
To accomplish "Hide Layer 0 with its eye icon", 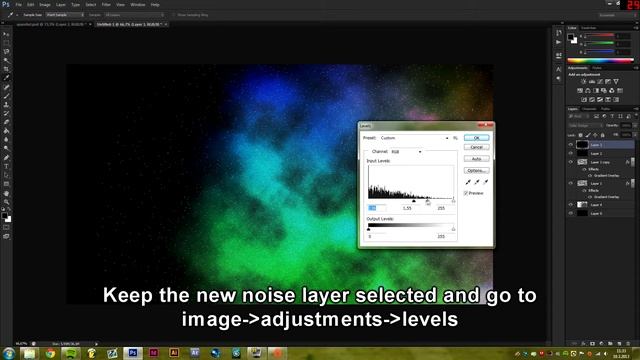I will [571, 213].
